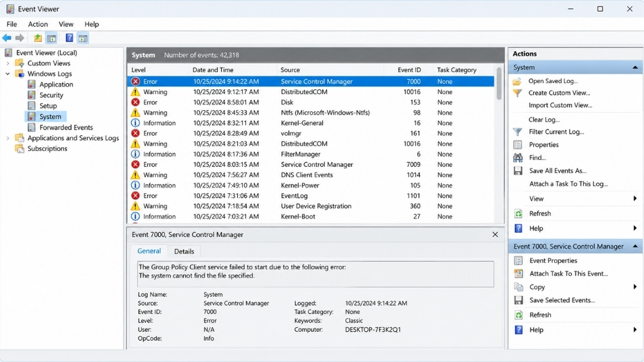Toggle the action pane toolbar icon
This screenshot has width=644, height=362.
coord(83,38)
